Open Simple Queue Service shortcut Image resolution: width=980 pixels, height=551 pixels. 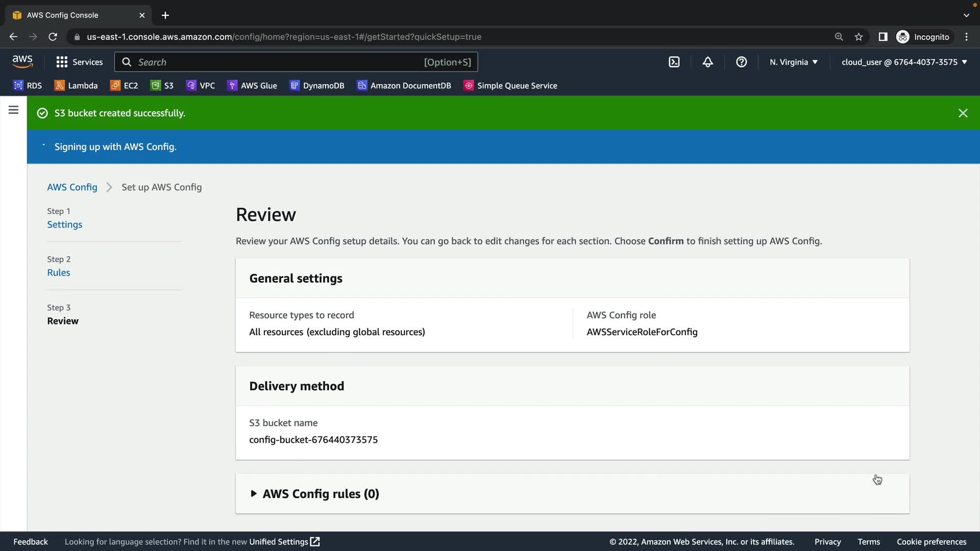(510, 86)
